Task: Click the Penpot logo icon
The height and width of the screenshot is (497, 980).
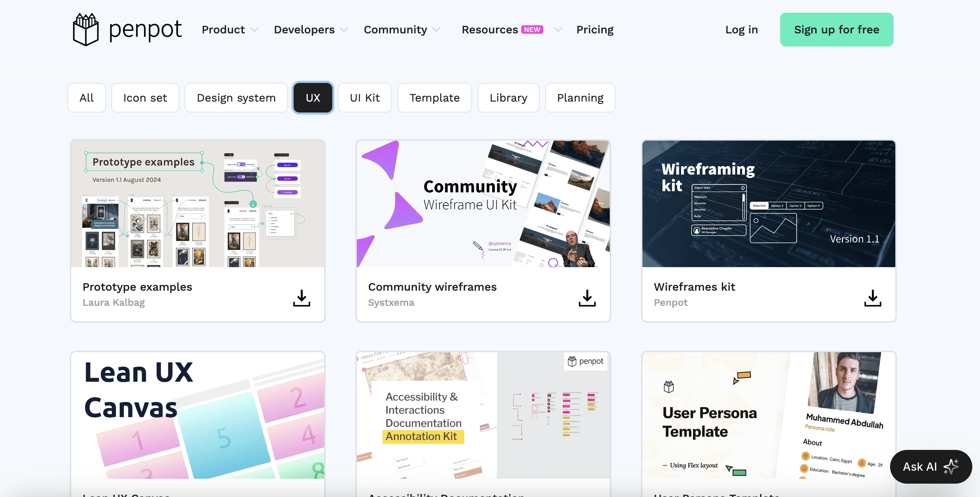Action: click(x=86, y=30)
